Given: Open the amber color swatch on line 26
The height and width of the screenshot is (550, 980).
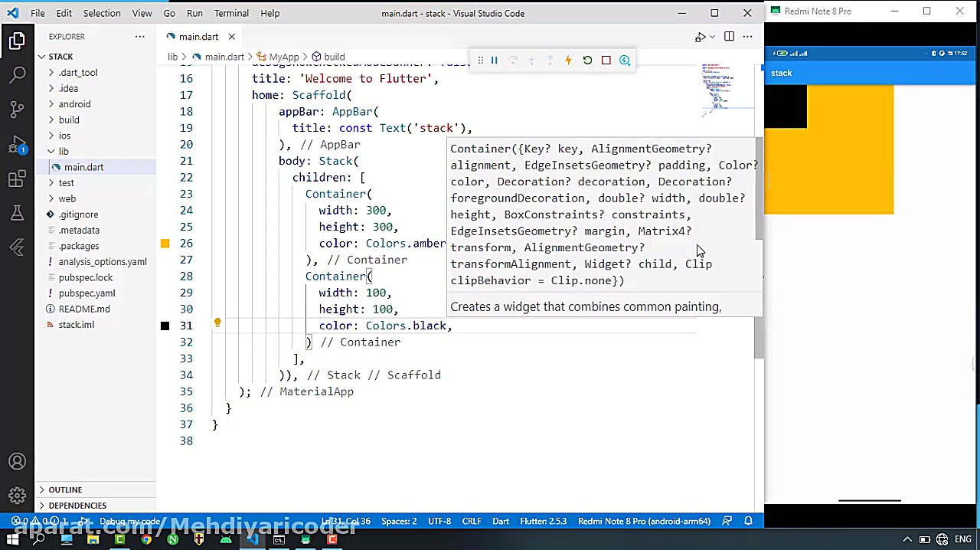Looking at the screenshot, I should (x=165, y=244).
